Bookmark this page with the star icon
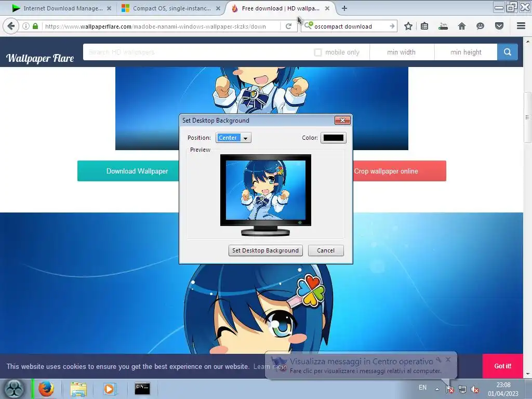Image resolution: width=532 pixels, height=399 pixels. (x=408, y=26)
